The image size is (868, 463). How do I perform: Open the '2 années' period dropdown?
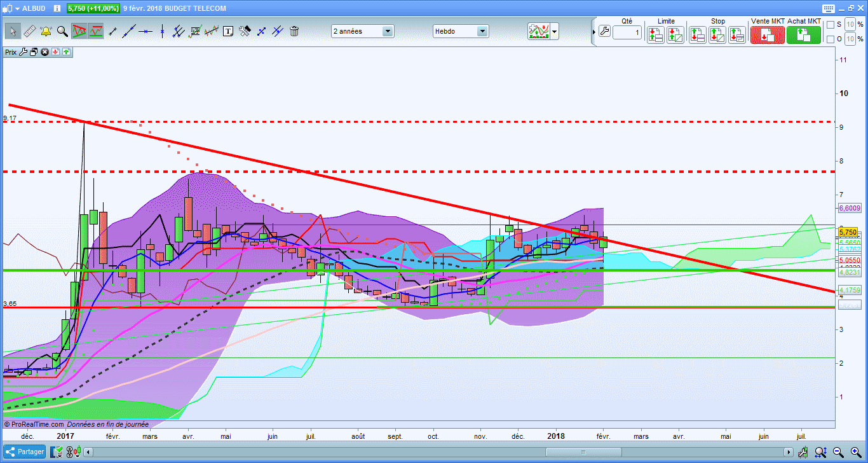coord(387,31)
